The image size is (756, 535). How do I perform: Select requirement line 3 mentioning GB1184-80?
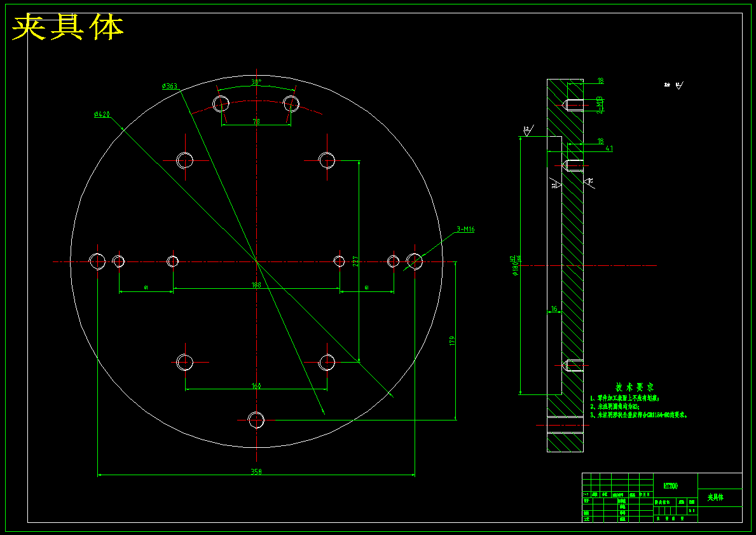pyautogui.click(x=639, y=415)
